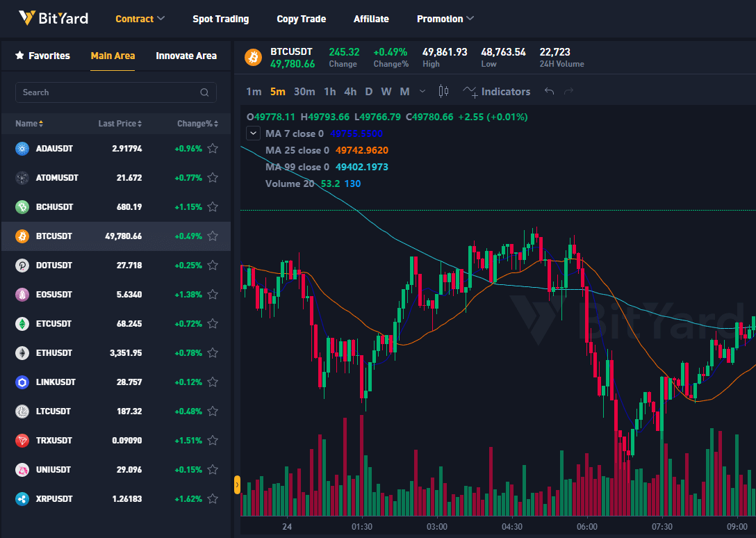
Task: Expand the Contract dropdown menu
Action: coord(140,19)
